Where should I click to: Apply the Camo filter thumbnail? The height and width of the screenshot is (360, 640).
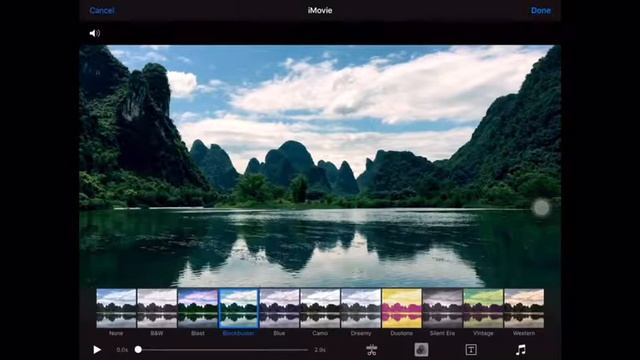click(x=320, y=309)
